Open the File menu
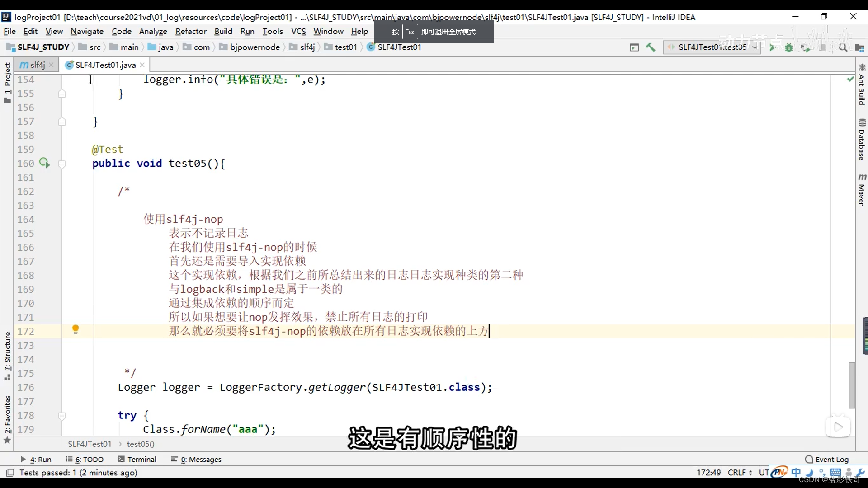 click(9, 31)
